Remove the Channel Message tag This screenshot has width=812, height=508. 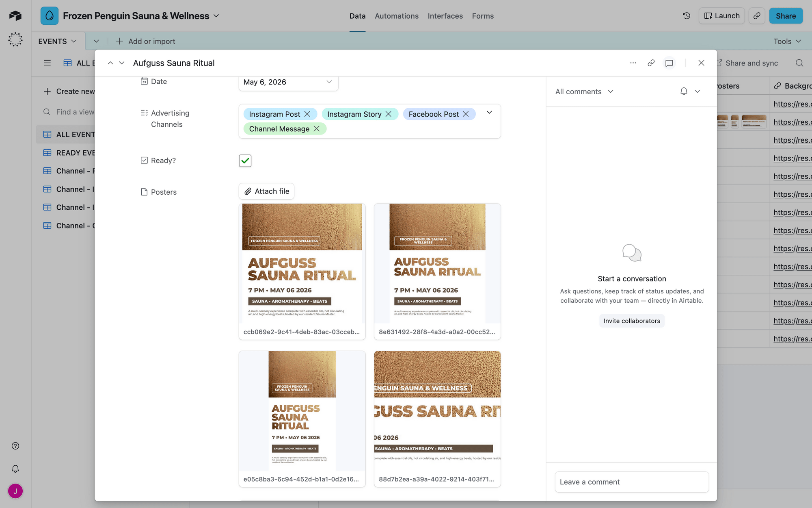coord(317,129)
